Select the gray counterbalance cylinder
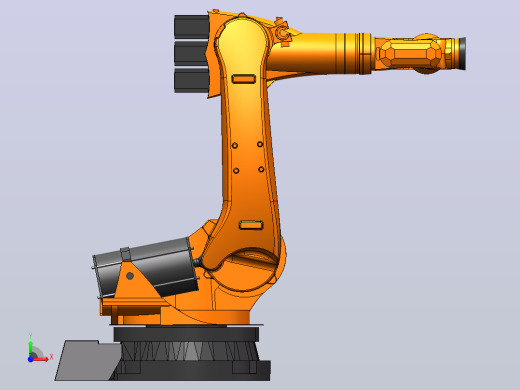Viewport: 520px width, 390px height. [x=146, y=268]
